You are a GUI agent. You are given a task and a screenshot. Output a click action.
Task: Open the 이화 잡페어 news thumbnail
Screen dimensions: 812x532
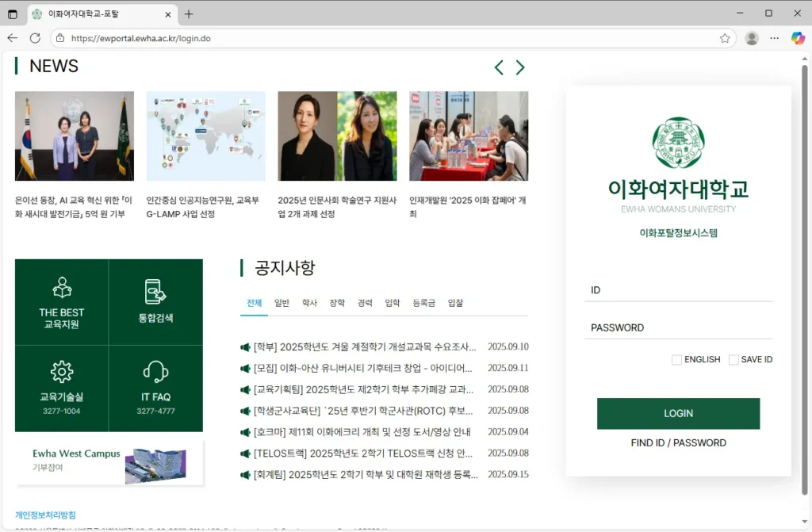coord(469,136)
